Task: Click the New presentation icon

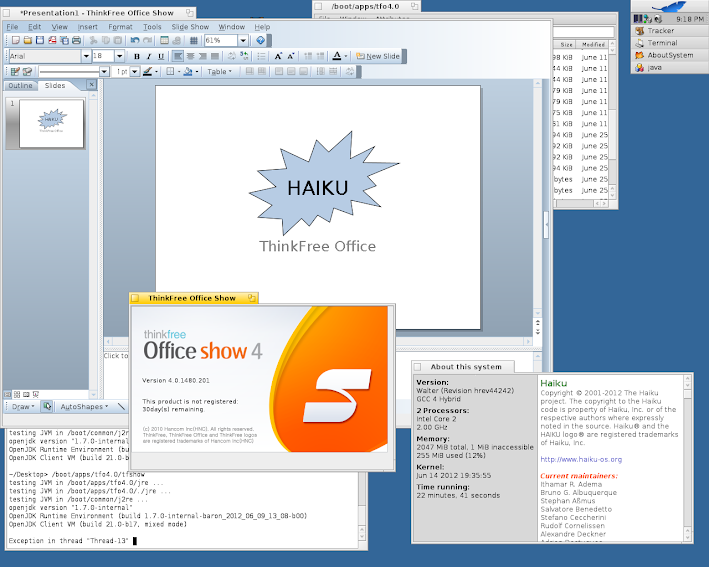Action: [x=16, y=40]
